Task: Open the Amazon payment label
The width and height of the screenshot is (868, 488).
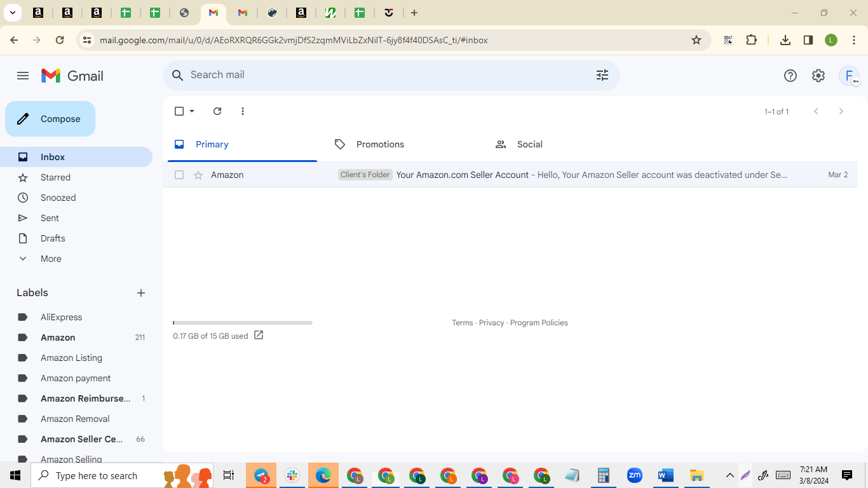Action: (76, 378)
